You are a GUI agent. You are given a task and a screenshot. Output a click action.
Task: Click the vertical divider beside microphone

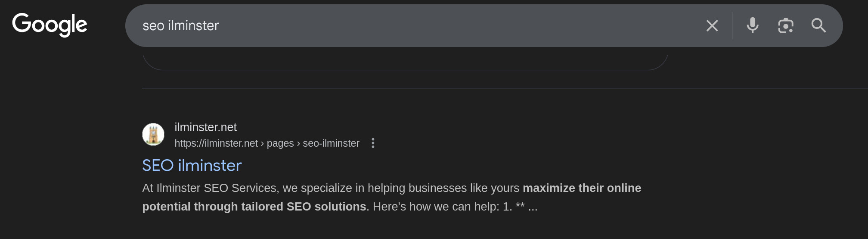coord(732,26)
